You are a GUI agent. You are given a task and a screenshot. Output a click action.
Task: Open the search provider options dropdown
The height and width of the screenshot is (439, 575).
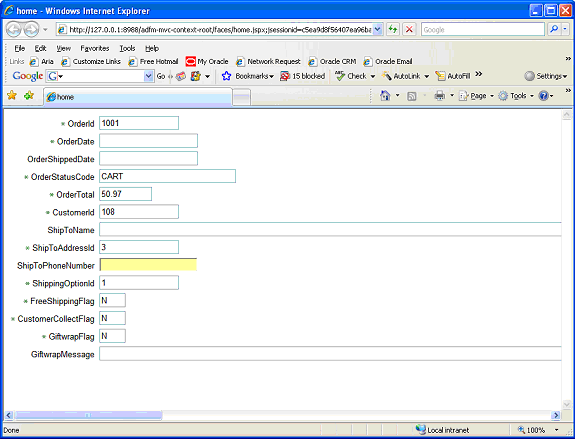coord(565,29)
